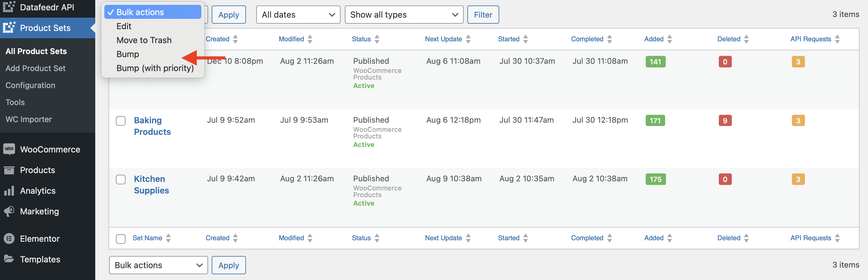Click the Analytics bar chart icon

pyautogui.click(x=9, y=191)
